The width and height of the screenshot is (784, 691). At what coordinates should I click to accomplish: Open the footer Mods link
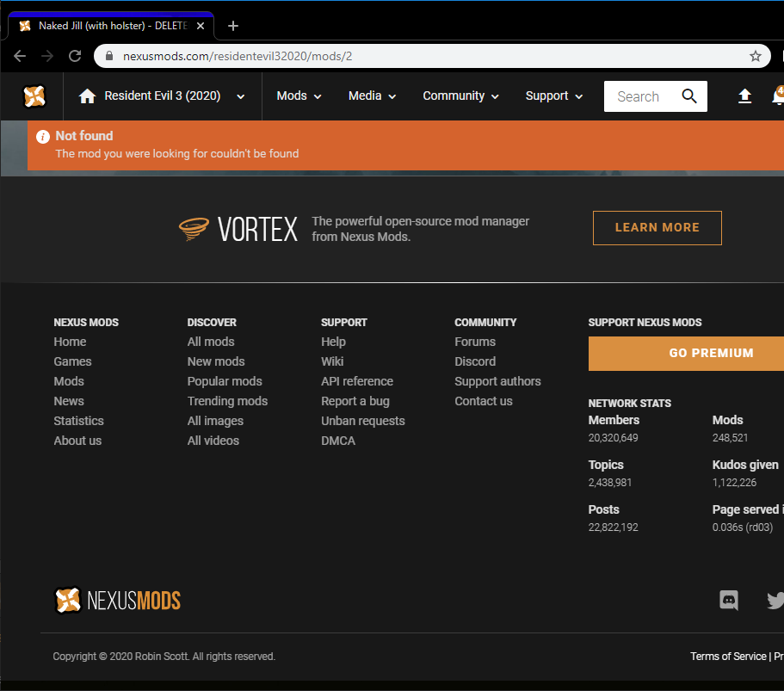click(x=69, y=381)
